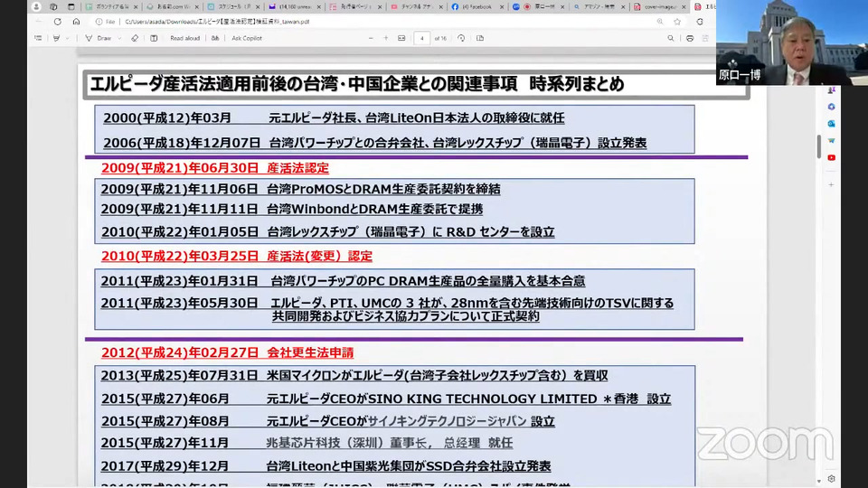Rotate the PDF page

461,38
